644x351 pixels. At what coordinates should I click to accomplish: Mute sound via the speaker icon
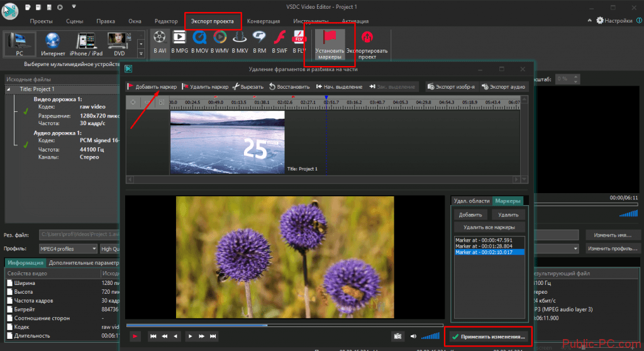(x=414, y=337)
